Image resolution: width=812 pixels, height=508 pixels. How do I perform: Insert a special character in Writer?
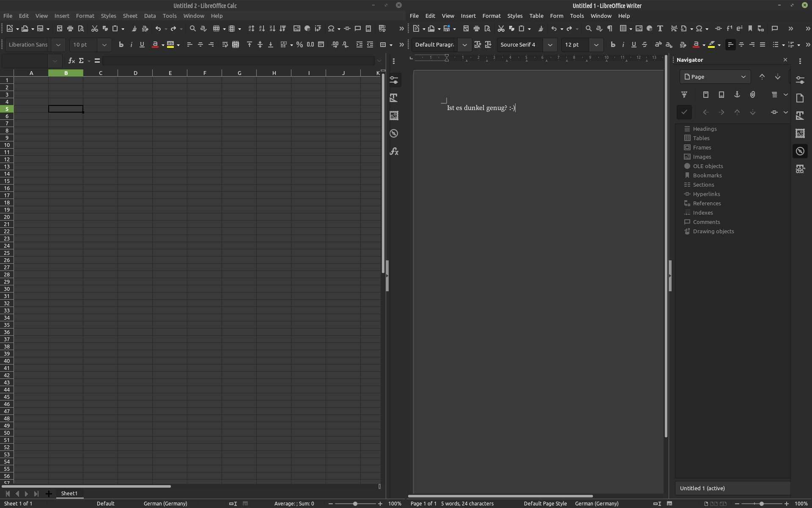[x=699, y=29]
